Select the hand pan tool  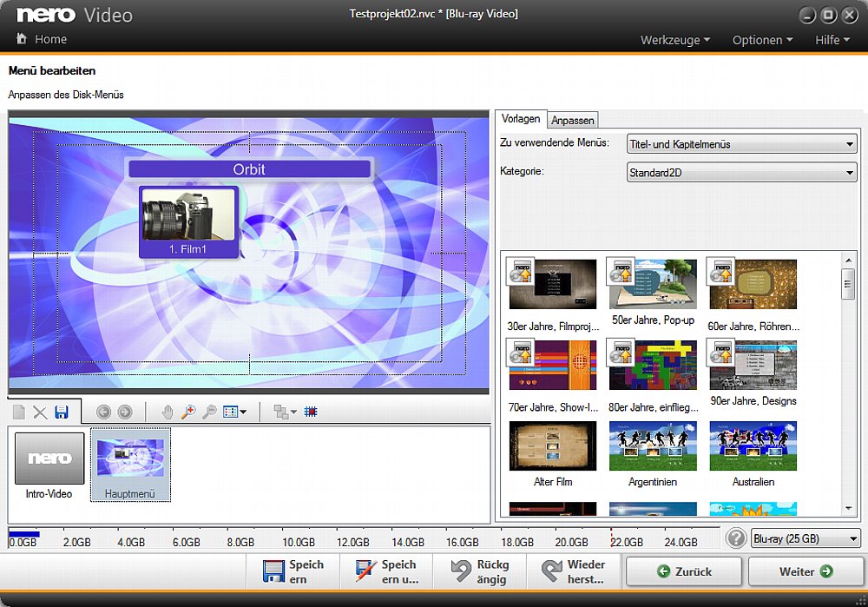tap(168, 412)
